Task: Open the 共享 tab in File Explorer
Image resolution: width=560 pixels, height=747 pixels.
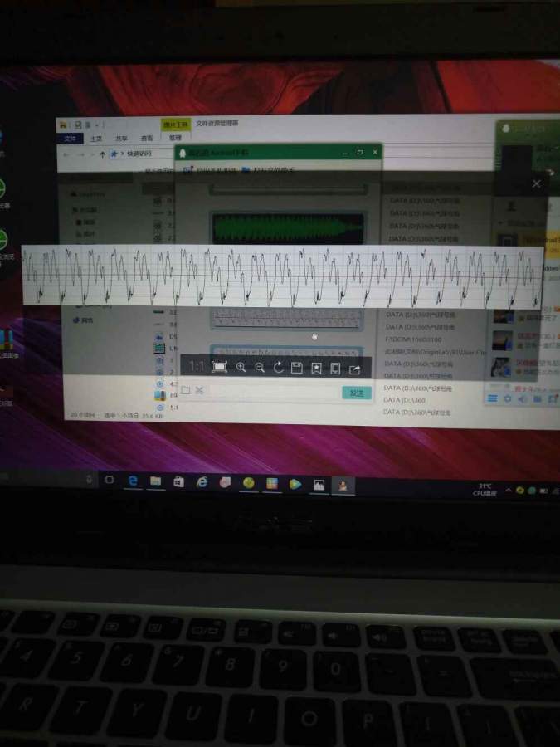Action: [x=121, y=138]
